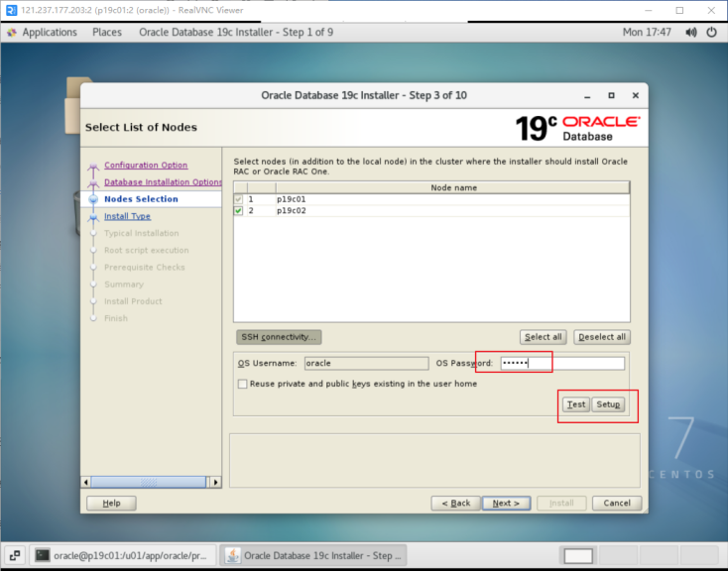This screenshot has width=728, height=572.
Task: Click the sidebar horizontal scrollbar thumb
Action: (x=148, y=482)
